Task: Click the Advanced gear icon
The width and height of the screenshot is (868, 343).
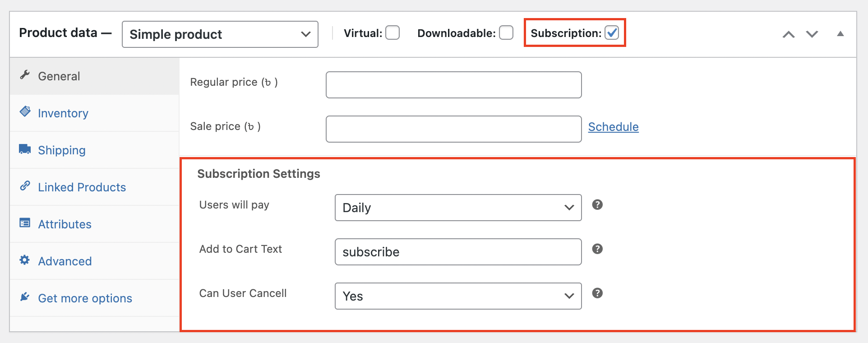Action: pos(25,260)
